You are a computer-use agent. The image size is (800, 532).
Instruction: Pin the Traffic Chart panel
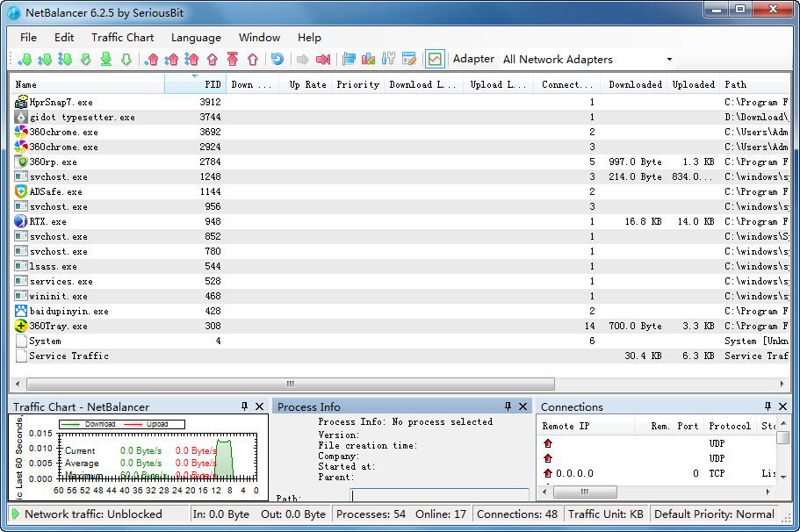point(245,406)
